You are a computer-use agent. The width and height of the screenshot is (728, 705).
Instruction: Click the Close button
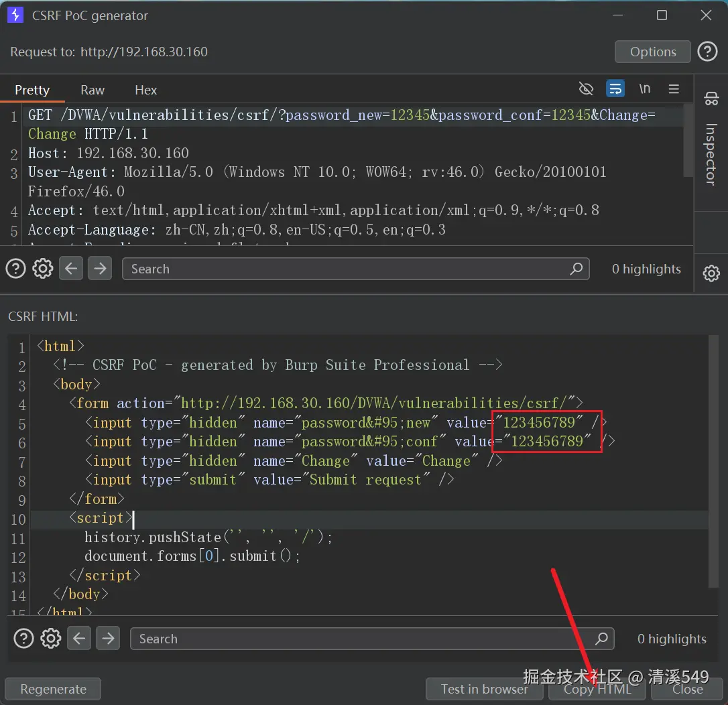pyautogui.click(x=687, y=689)
